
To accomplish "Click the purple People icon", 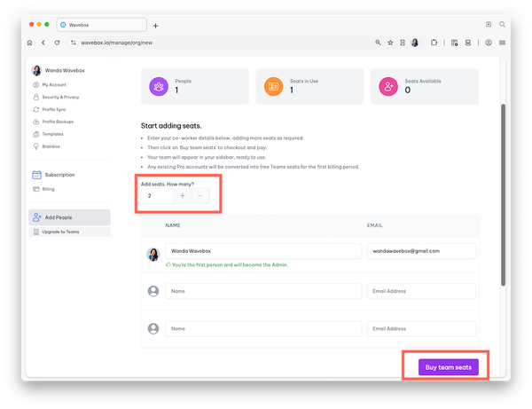I will (x=159, y=85).
